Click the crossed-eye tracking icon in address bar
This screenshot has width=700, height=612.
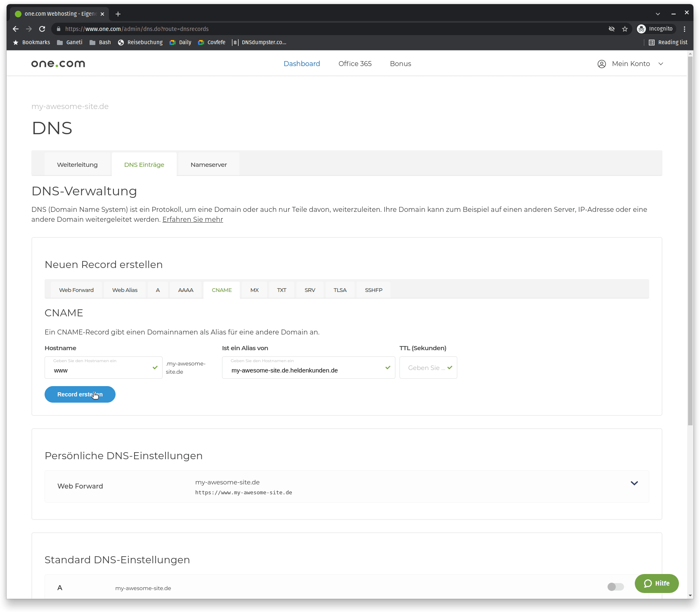612,29
